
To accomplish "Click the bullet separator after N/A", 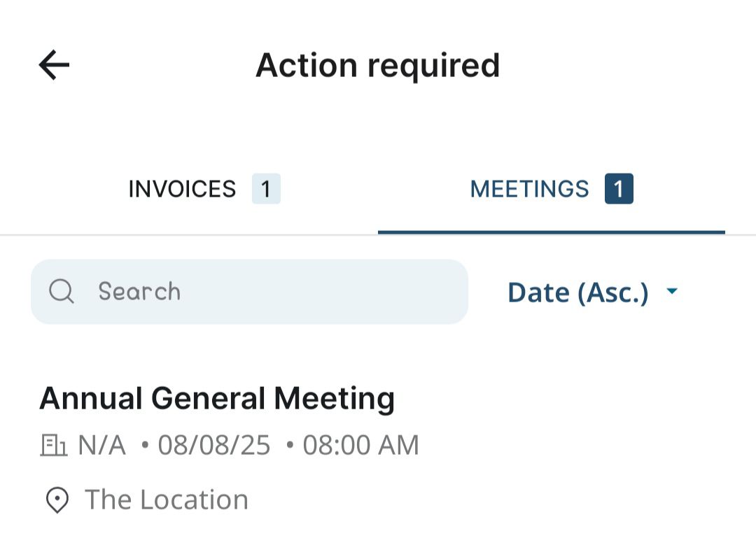I will pos(145,445).
